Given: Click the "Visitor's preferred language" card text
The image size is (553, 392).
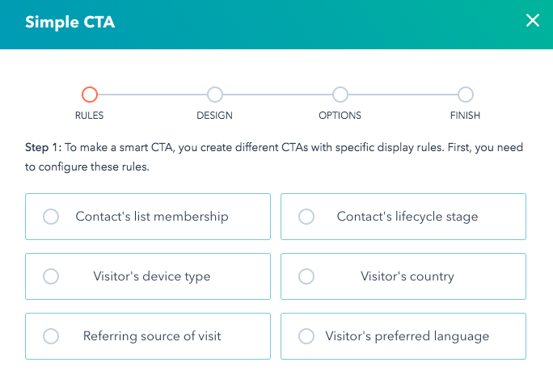Looking at the screenshot, I should [x=407, y=336].
